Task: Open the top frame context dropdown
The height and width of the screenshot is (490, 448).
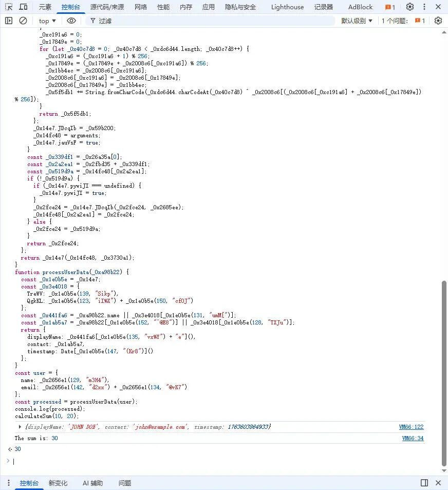Action: click(46, 21)
